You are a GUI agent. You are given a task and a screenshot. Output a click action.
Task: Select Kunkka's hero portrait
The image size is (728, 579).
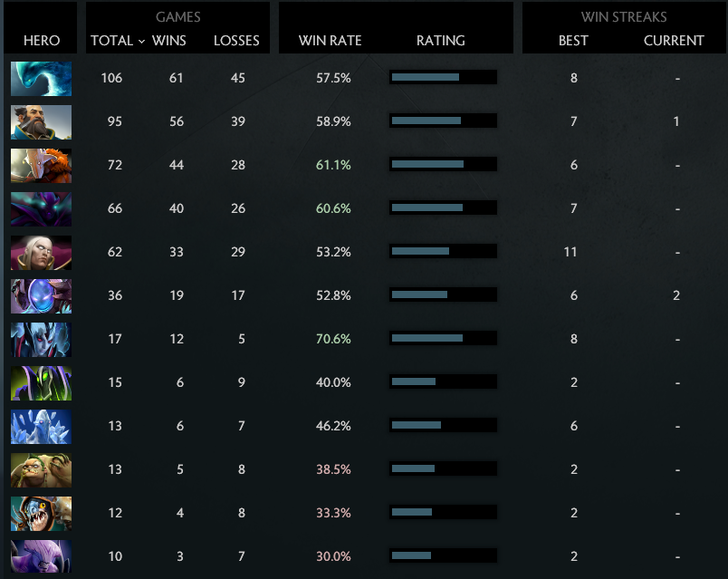(41, 121)
